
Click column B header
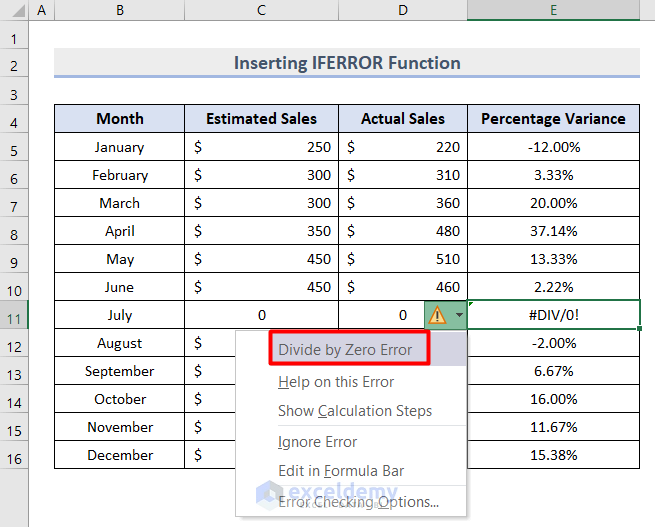[x=119, y=10]
